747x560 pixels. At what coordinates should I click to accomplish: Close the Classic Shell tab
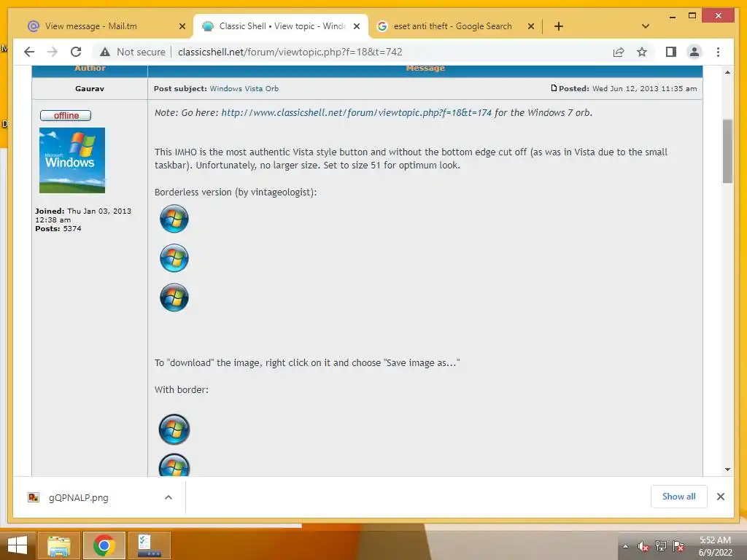356,26
